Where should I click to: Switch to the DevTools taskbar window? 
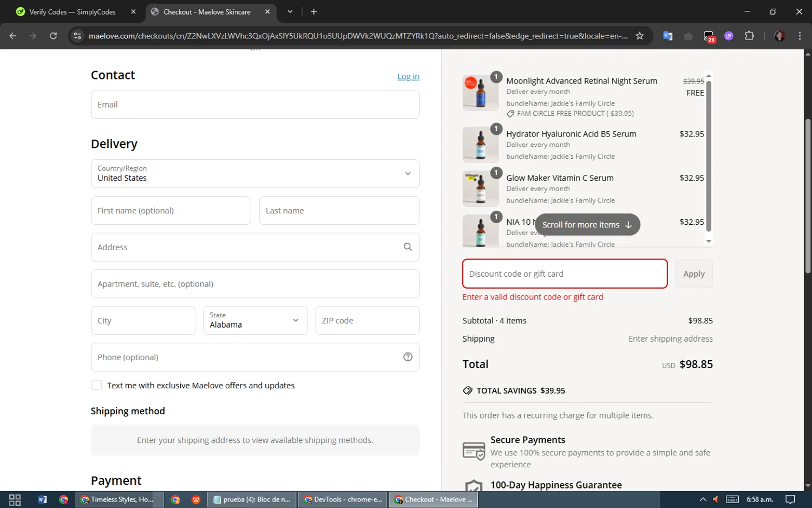pyautogui.click(x=343, y=499)
